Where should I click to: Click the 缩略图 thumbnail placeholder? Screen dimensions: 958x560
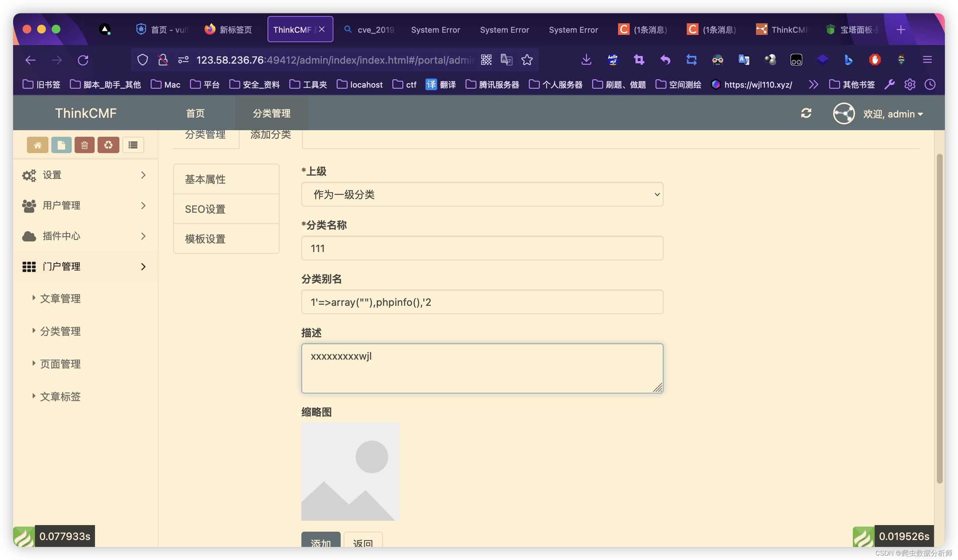350,471
